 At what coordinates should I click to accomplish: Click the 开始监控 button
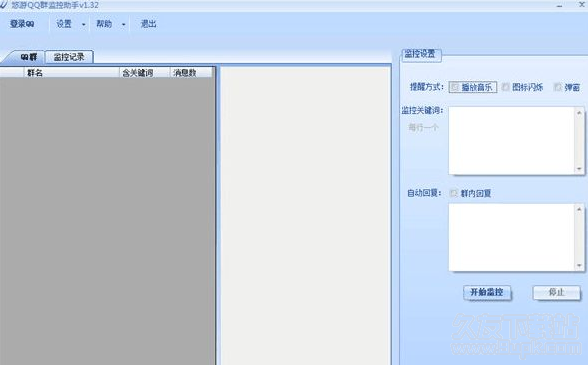[x=487, y=292]
